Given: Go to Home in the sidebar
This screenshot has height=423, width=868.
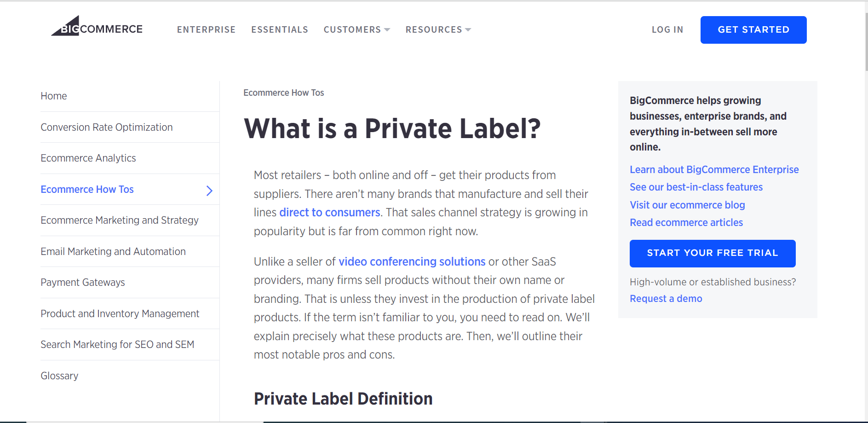Looking at the screenshot, I should 54,96.
